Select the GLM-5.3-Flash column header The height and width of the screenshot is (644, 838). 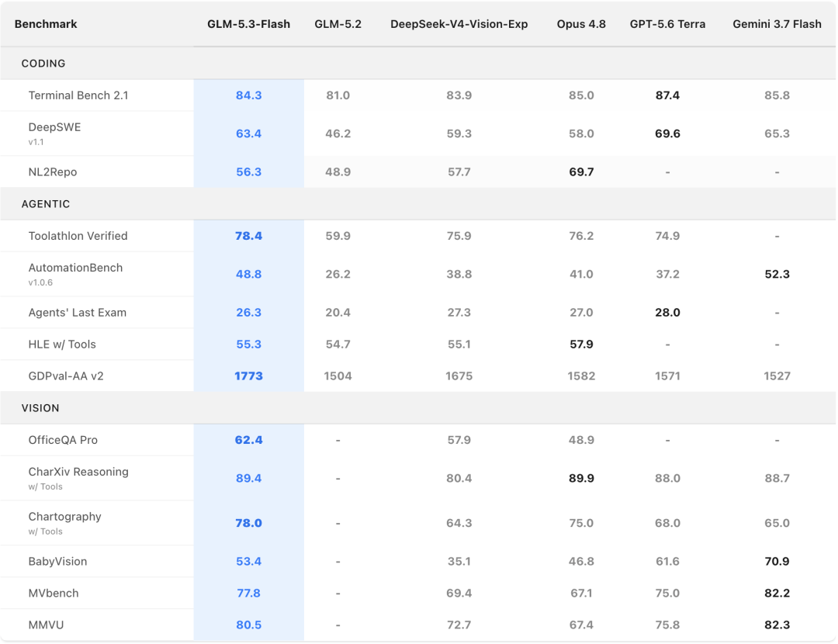click(x=248, y=24)
